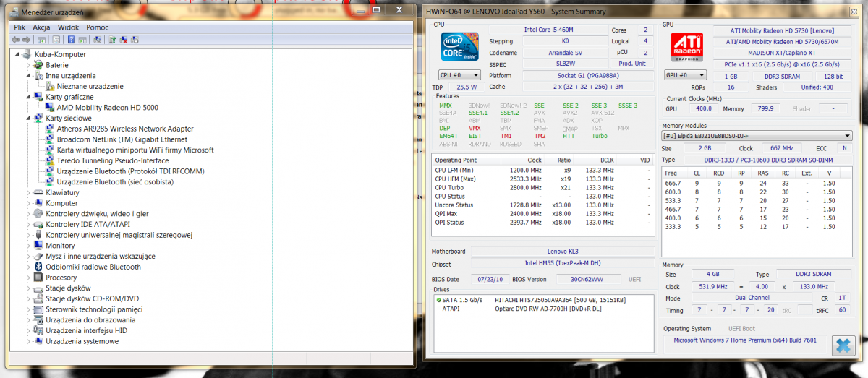Click the 30CN62WW BIOS version field

(x=587, y=279)
